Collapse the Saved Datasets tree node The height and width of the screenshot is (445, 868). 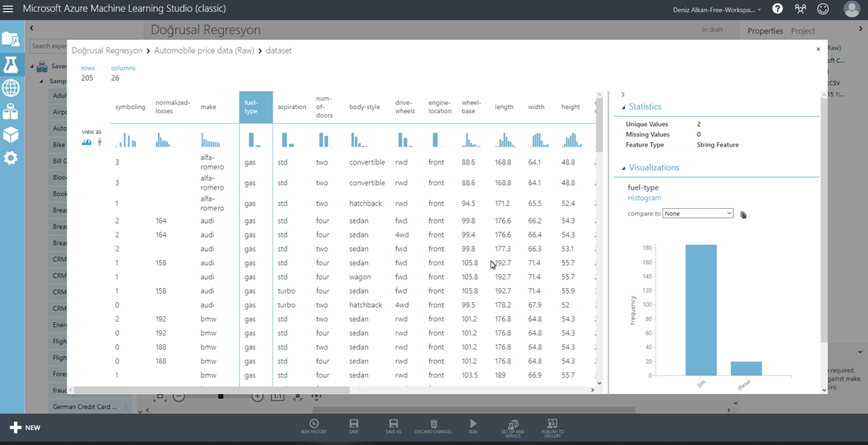(32, 67)
